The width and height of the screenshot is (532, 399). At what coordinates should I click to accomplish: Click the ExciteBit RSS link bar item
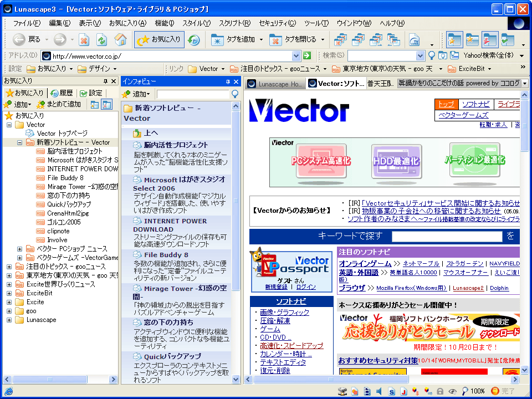(x=469, y=69)
